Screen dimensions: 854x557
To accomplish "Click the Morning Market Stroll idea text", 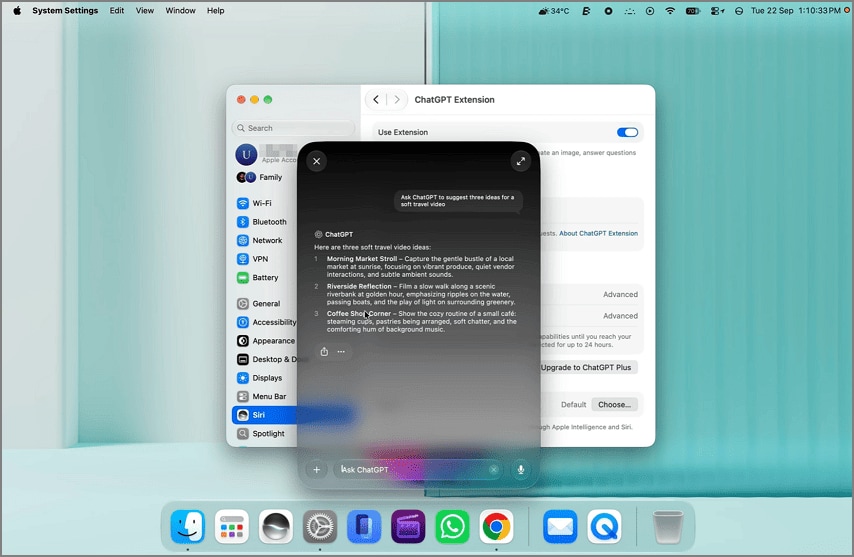I will 420,267.
